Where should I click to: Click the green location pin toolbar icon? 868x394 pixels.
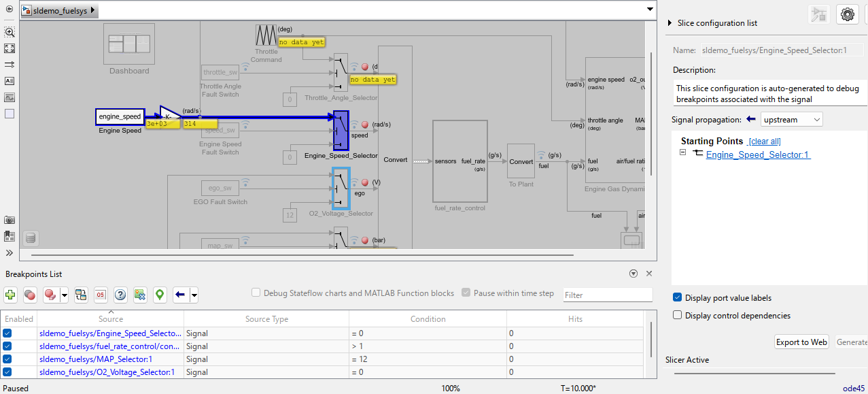tap(159, 295)
